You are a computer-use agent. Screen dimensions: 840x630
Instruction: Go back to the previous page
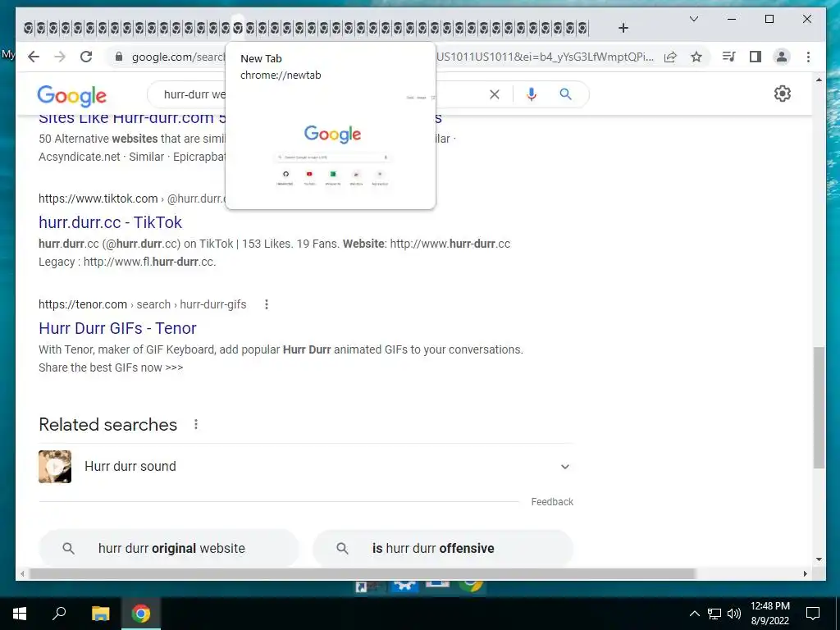34,57
